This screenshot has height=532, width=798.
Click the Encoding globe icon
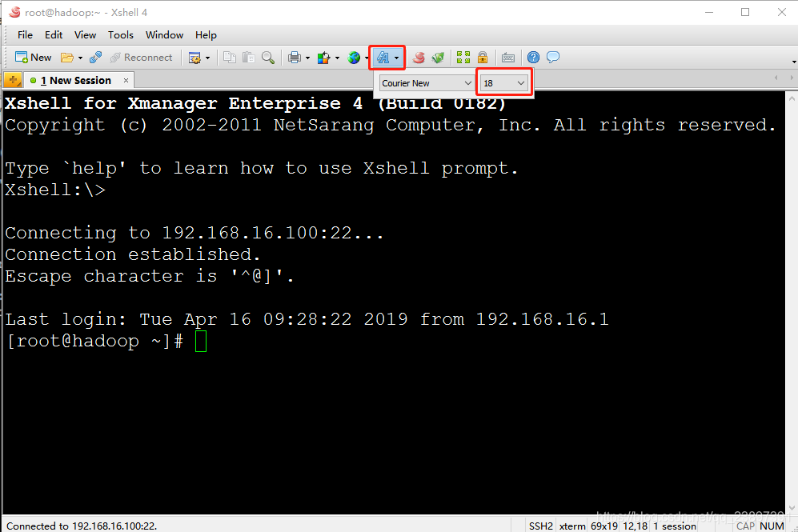pyautogui.click(x=355, y=58)
